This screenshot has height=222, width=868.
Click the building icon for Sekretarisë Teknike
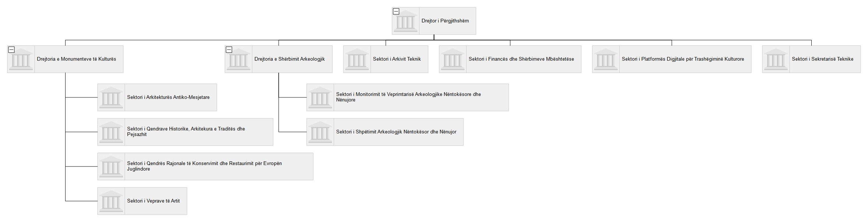coord(776,59)
